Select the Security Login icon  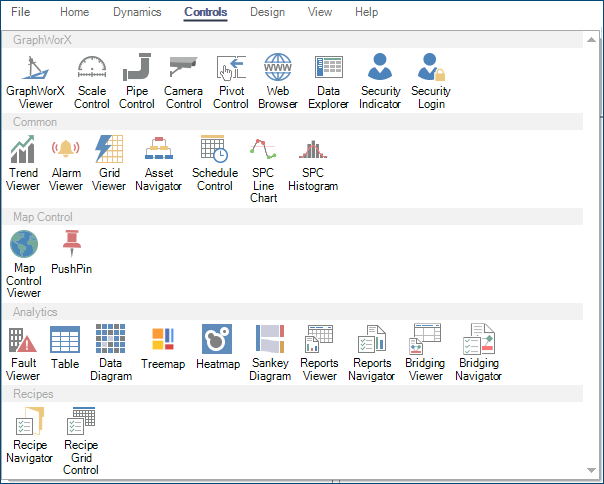coord(431,80)
